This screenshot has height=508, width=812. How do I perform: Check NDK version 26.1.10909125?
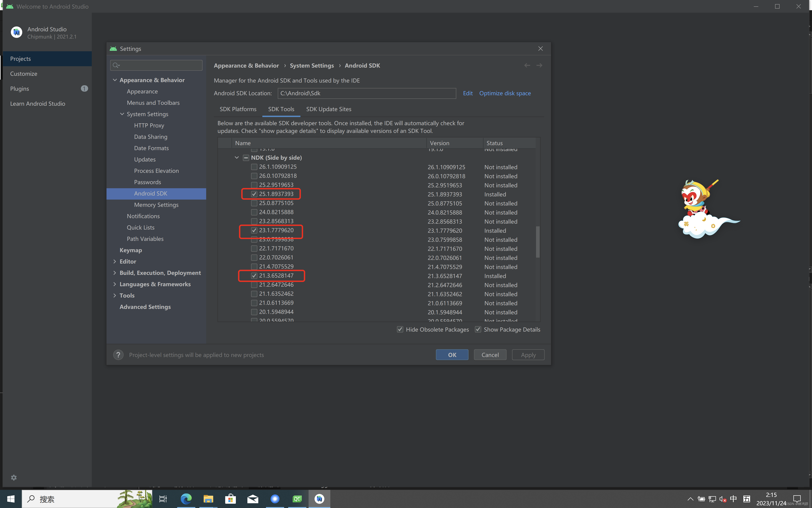(254, 167)
